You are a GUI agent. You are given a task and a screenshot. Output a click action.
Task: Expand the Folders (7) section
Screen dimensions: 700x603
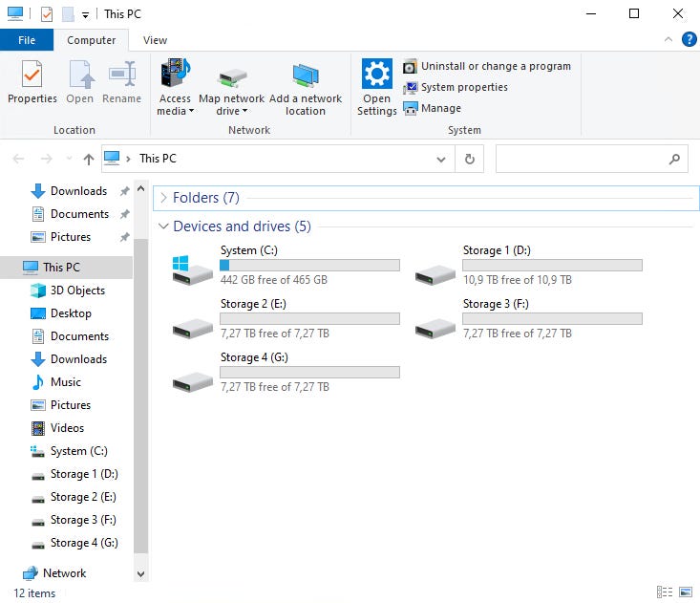[x=163, y=198]
